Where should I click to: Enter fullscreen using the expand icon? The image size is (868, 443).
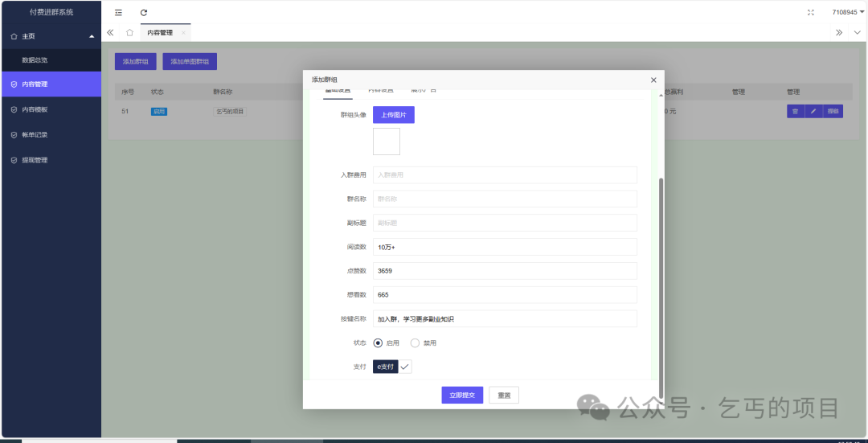(810, 12)
